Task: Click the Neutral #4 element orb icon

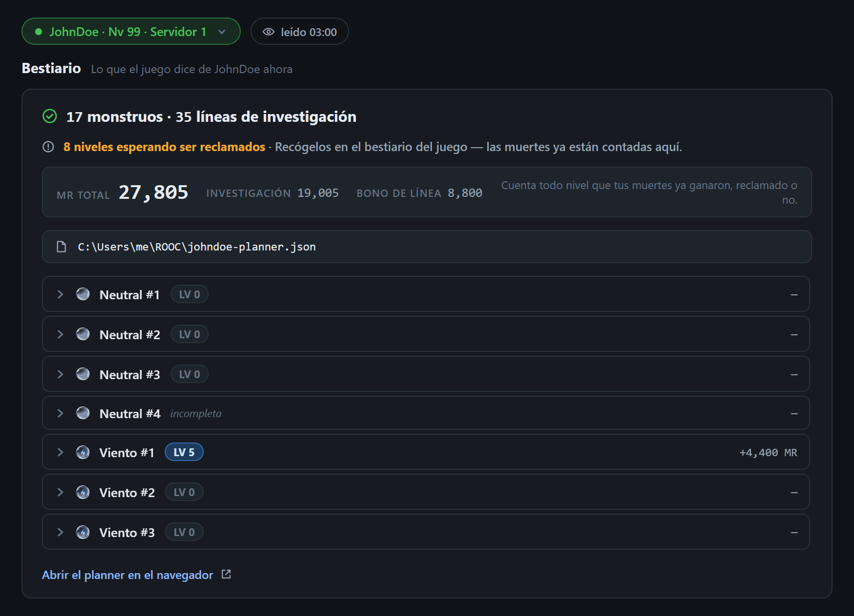Action: pyautogui.click(x=83, y=413)
